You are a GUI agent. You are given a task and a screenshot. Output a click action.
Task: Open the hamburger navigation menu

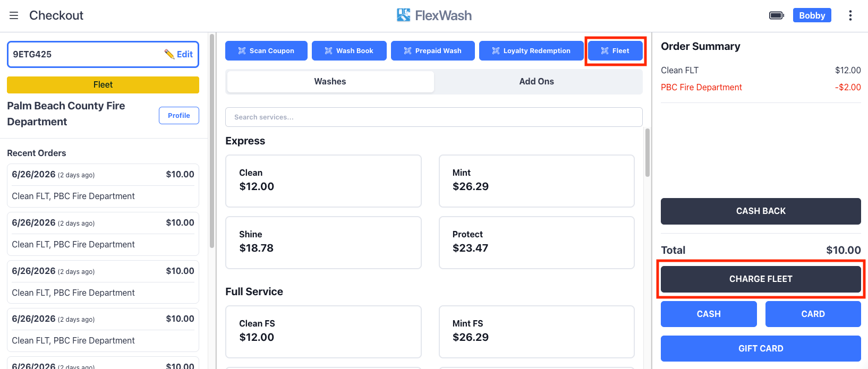pyautogui.click(x=14, y=15)
